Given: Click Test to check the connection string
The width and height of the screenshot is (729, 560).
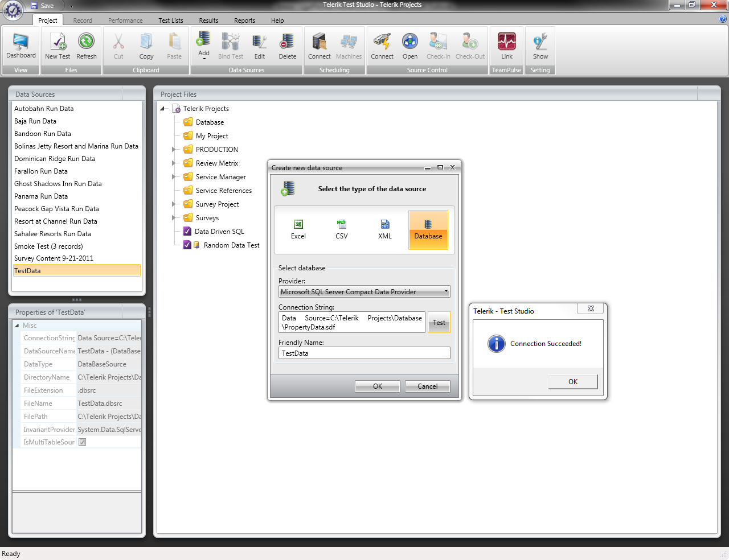Looking at the screenshot, I should [439, 323].
